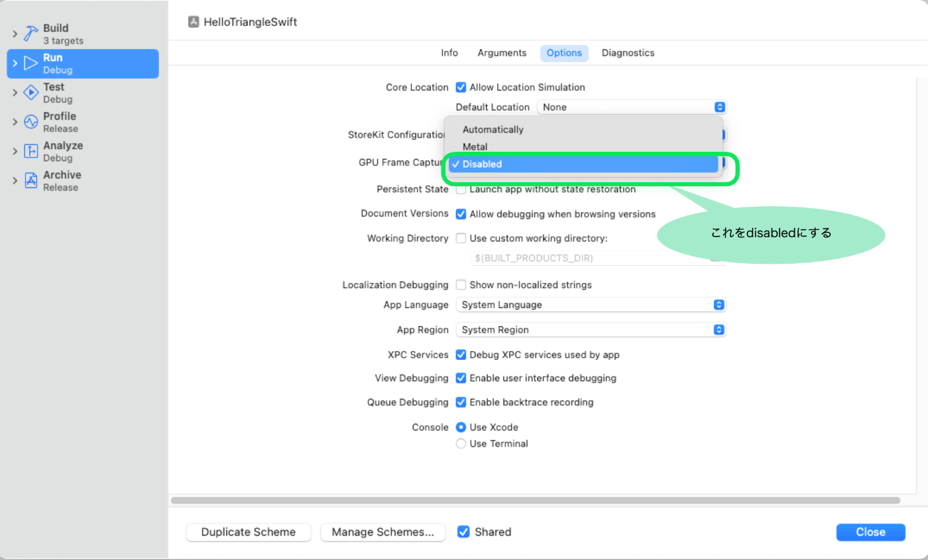Expand the Run section chevron
This screenshot has height=560, width=928.
point(15,64)
